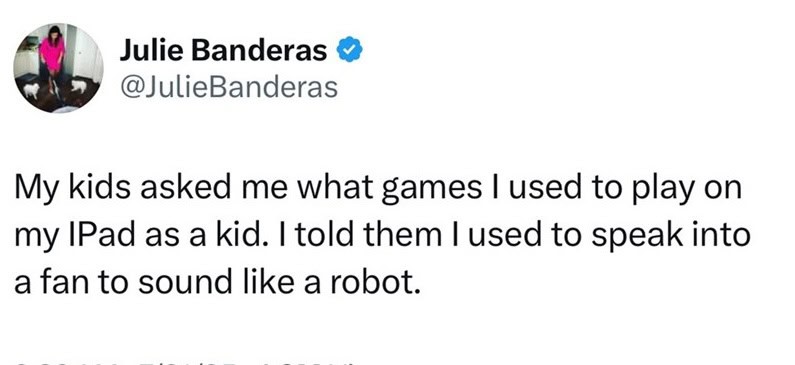Click the white dog on avatar's left side

(x=31, y=90)
